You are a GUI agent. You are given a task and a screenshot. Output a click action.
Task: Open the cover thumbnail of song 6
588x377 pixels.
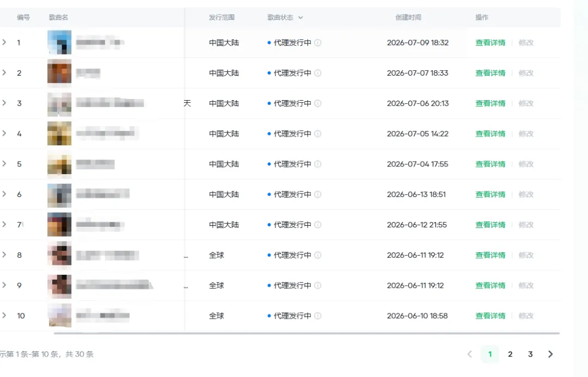tap(59, 195)
